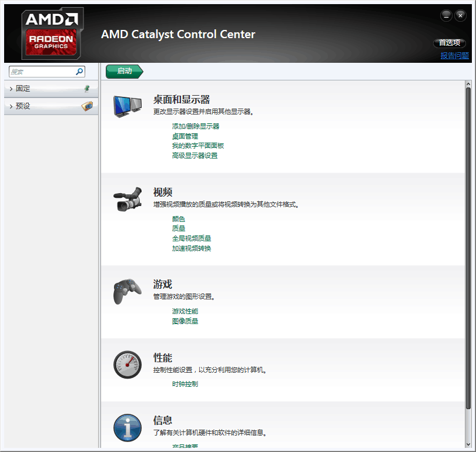Open the 报告问题 link

(454, 56)
